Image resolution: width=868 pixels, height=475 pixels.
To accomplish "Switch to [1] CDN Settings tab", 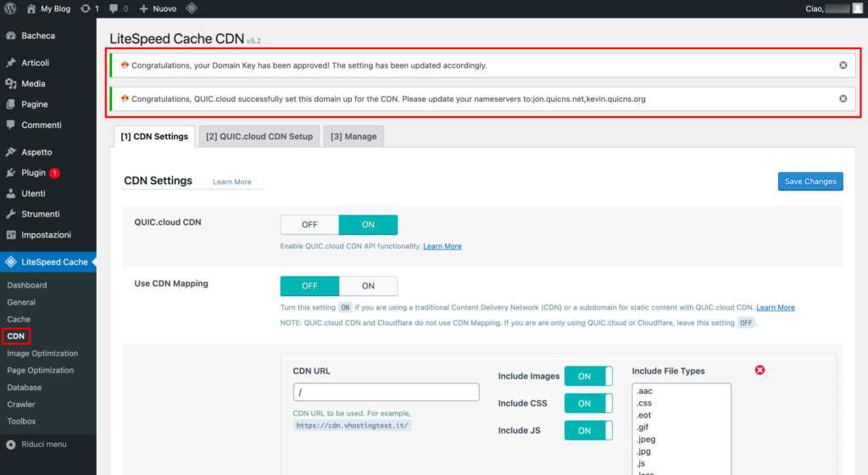I will click(154, 137).
